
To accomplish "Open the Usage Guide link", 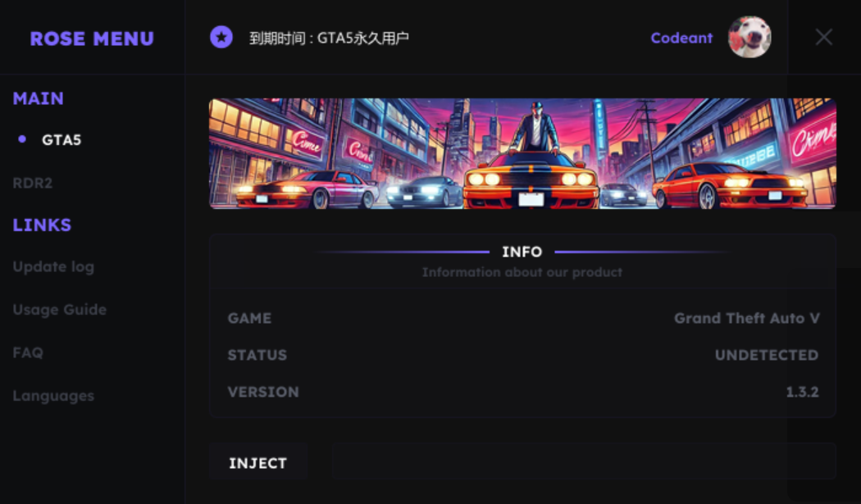I will pos(59,310).
